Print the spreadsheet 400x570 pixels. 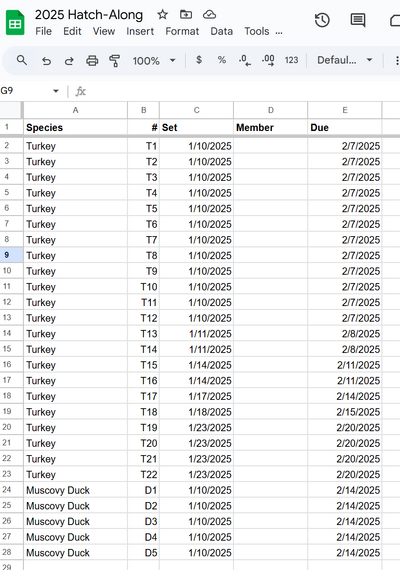point(92,60)
